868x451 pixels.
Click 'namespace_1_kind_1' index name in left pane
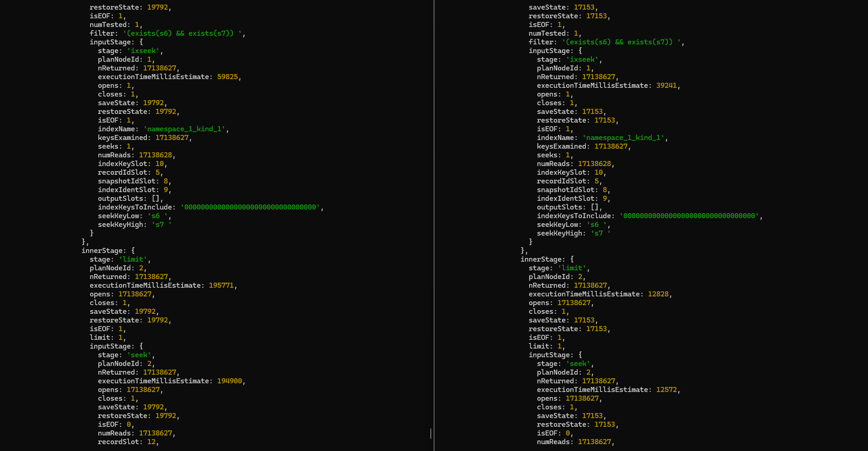tap(184, 129)
